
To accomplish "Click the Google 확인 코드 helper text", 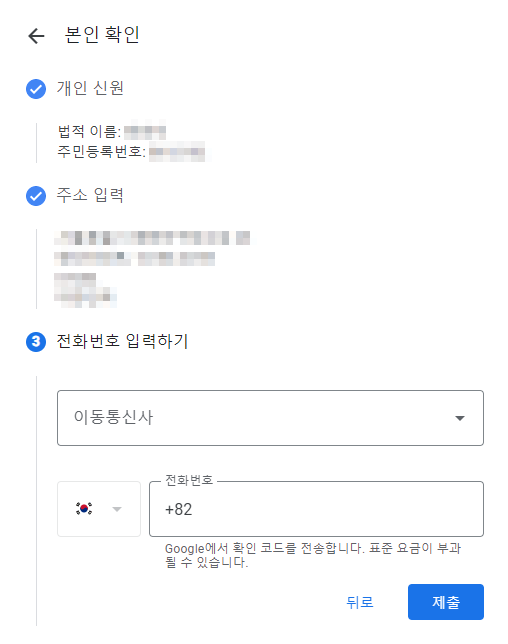I will point(313,555).
